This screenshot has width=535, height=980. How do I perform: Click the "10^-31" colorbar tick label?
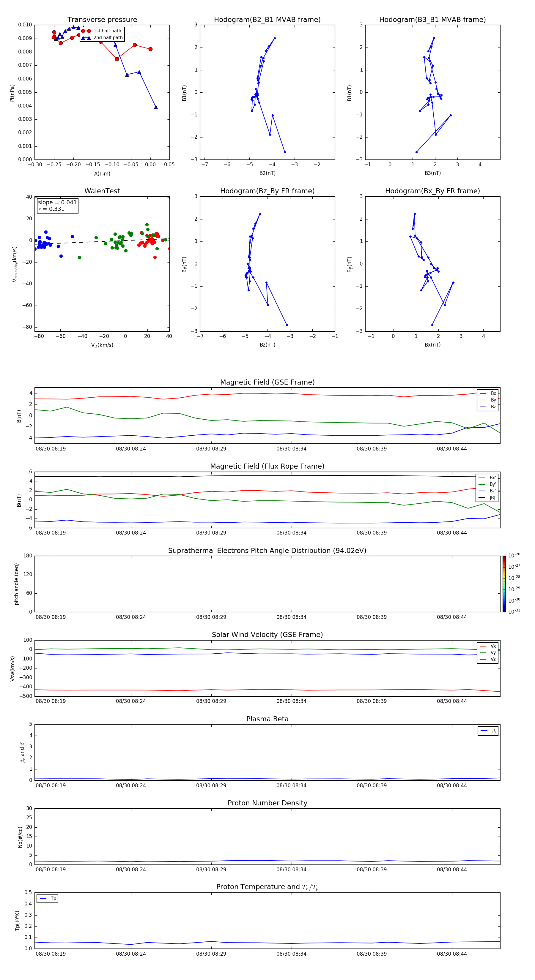[514, 611]
